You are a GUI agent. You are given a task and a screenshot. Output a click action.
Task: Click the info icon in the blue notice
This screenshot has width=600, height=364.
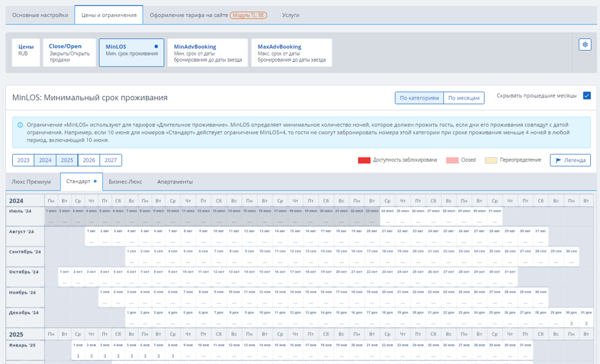[20, 125]
